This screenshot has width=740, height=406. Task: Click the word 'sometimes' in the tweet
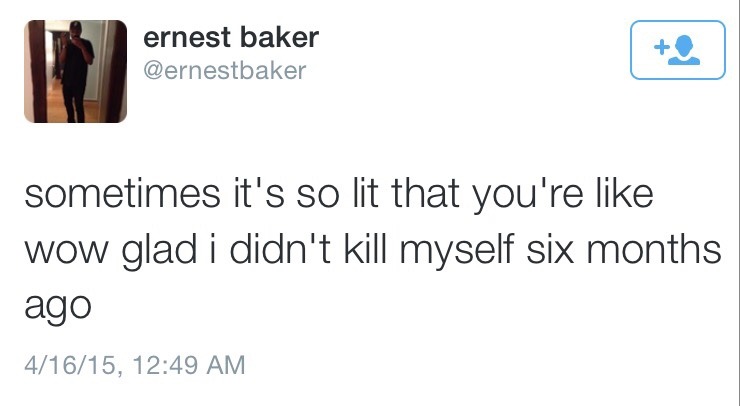[x=122, y=194]
